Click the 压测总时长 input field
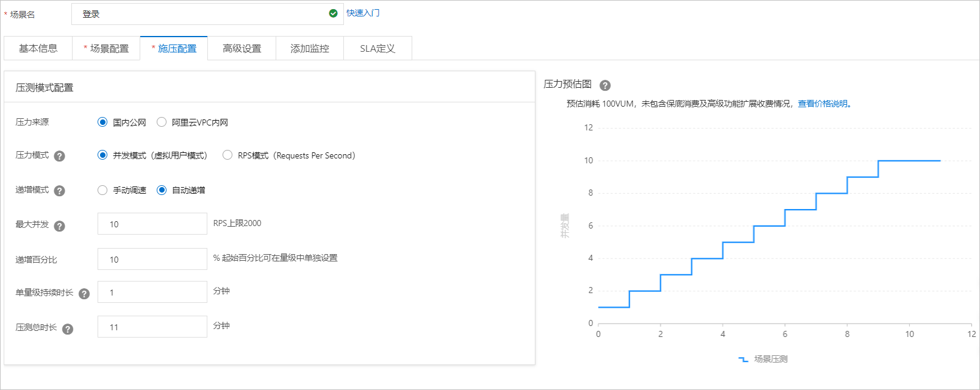This screenshot has height=390, width=980. [x=152, y=327]
